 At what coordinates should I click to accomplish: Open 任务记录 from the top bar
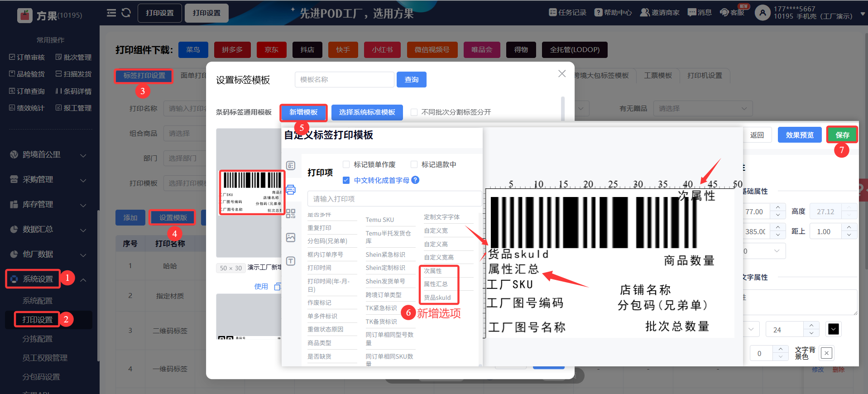567,13
